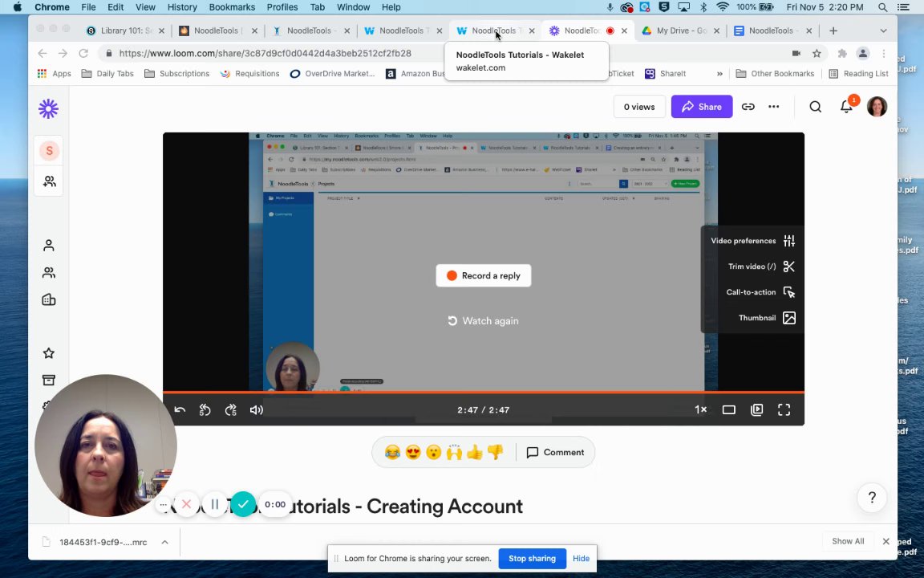Open Subscriptions bookmarks folder
The width and height of the screenshot is (924, 578).
176,74
